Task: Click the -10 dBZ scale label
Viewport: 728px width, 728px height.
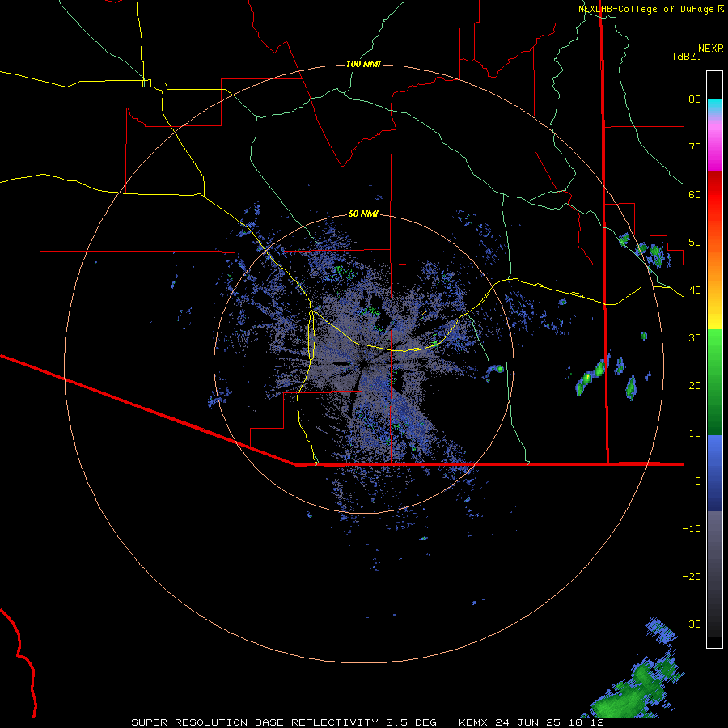Action: point(692,529)
